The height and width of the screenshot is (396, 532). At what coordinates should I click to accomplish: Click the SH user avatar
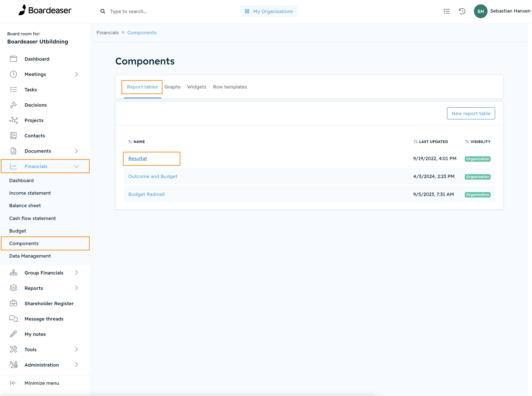[480, 11]
